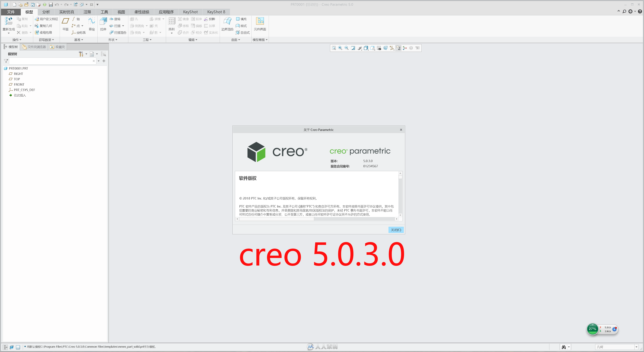Toggle the annotation display icon
Screen dimensions: 644x352
pyautogui.click(x=398, y=48)
